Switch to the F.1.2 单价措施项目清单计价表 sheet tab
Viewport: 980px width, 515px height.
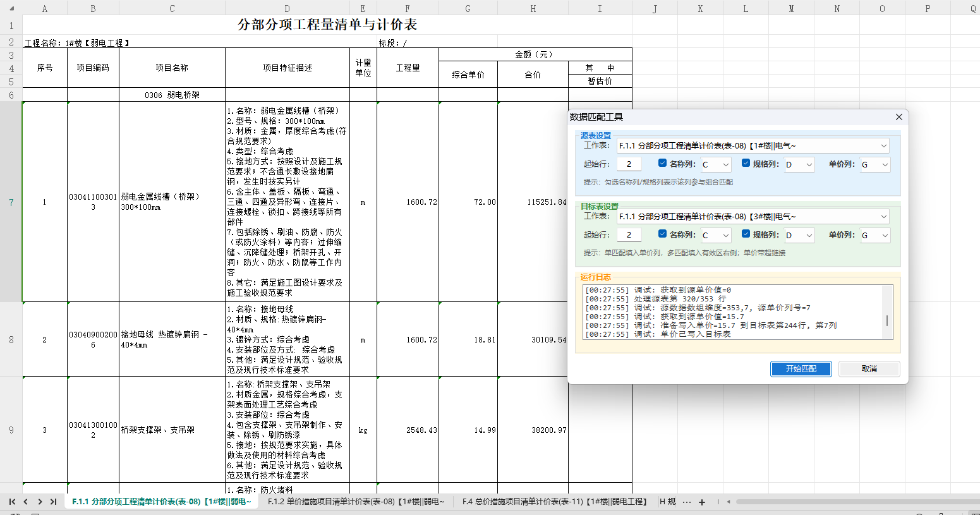[356, 502]
